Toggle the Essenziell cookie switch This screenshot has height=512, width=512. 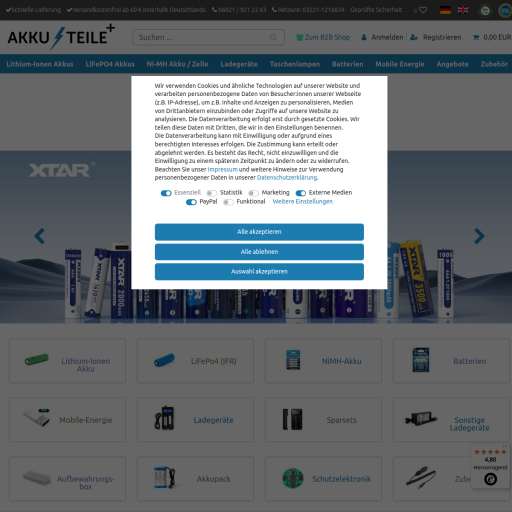coord(166,193)
